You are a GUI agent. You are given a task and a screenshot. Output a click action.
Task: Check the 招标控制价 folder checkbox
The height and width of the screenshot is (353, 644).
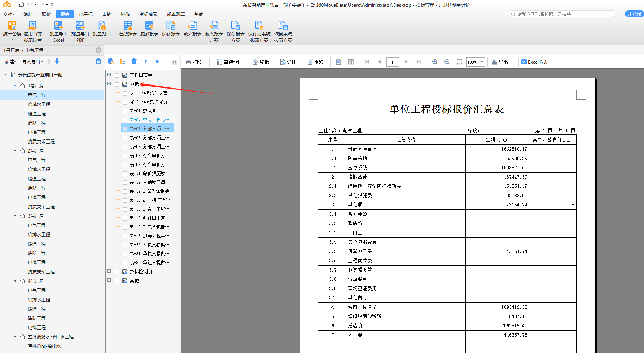[117, 272]
